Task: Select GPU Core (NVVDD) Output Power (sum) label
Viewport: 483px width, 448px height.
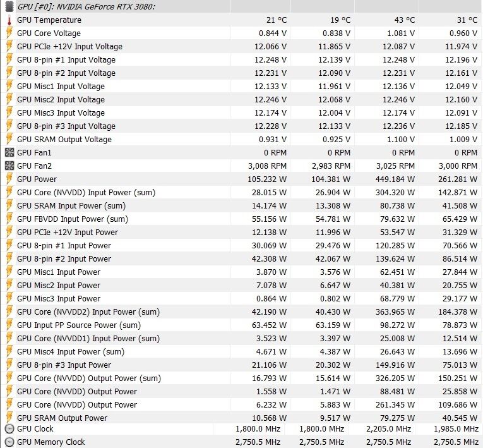Action: pyautogui.click(x=89, y=378)
